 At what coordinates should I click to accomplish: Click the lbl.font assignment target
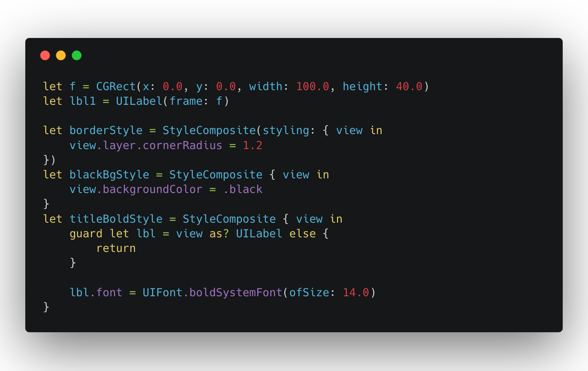96,292
